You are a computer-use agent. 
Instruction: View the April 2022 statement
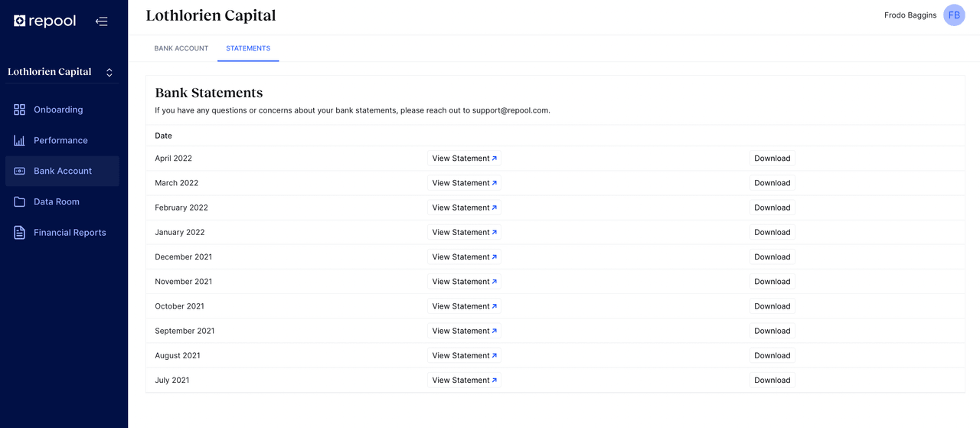coord(464,158)
